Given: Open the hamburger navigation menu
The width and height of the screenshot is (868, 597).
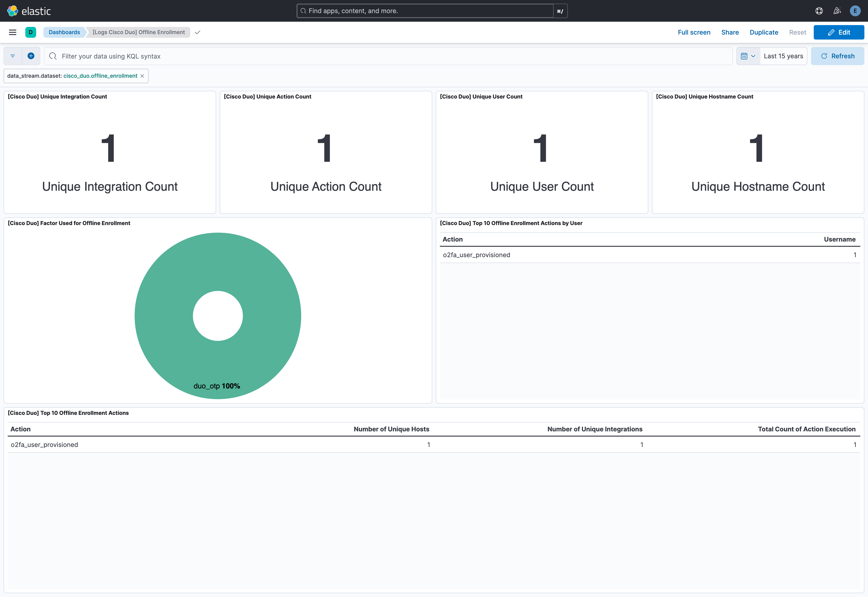Looking at the screenshot, I should point(12,32).
